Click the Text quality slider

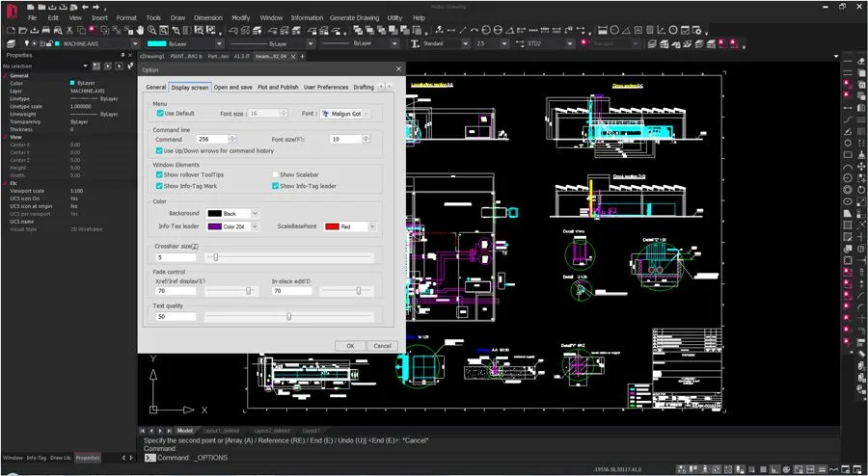point(289,316)
